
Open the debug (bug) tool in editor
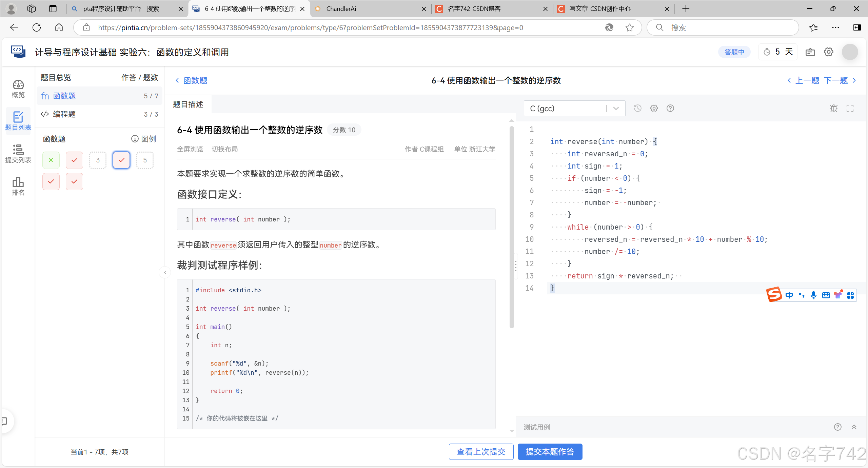click(834, 108)
